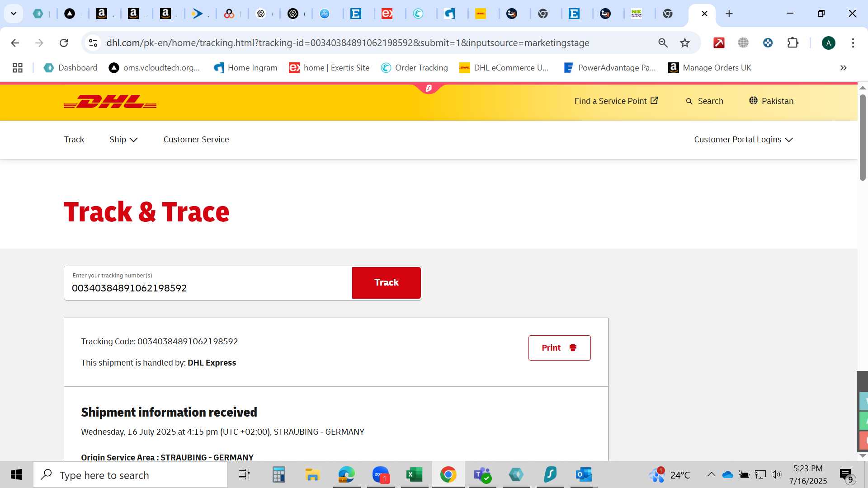Viewport: 868px width, 488px height.
Task: Open Manage Orders UK bookmark
Action: (710, 68)
